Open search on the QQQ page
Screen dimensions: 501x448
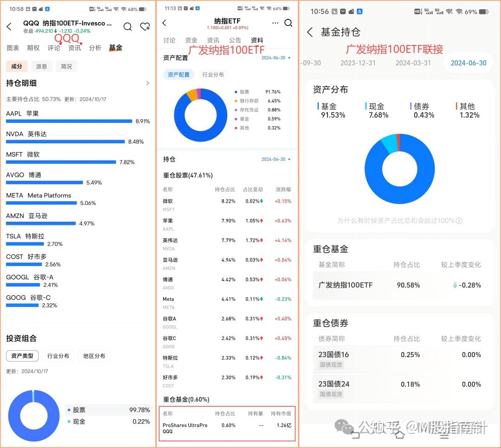128,27
